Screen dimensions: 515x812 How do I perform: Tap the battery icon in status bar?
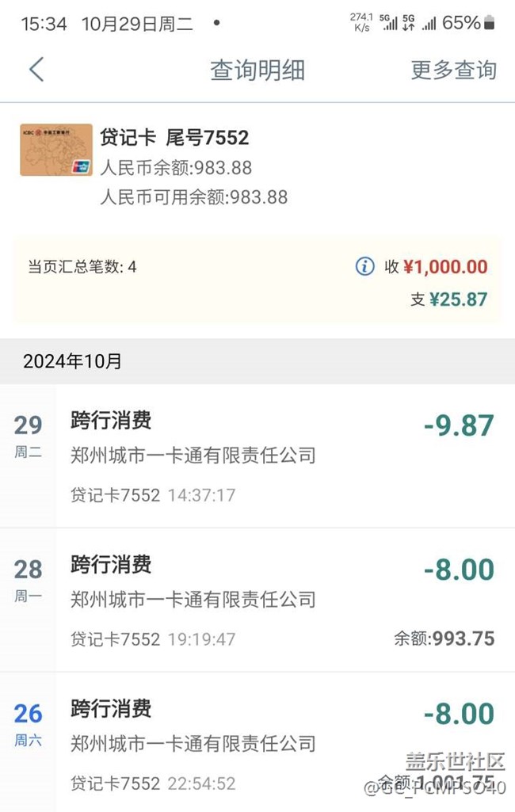(491, 23)
